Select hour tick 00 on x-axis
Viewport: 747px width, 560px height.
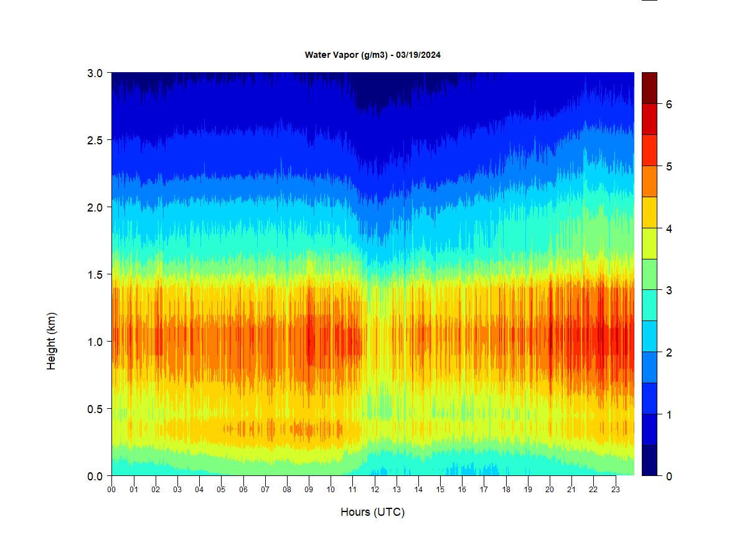coord(112,490)
